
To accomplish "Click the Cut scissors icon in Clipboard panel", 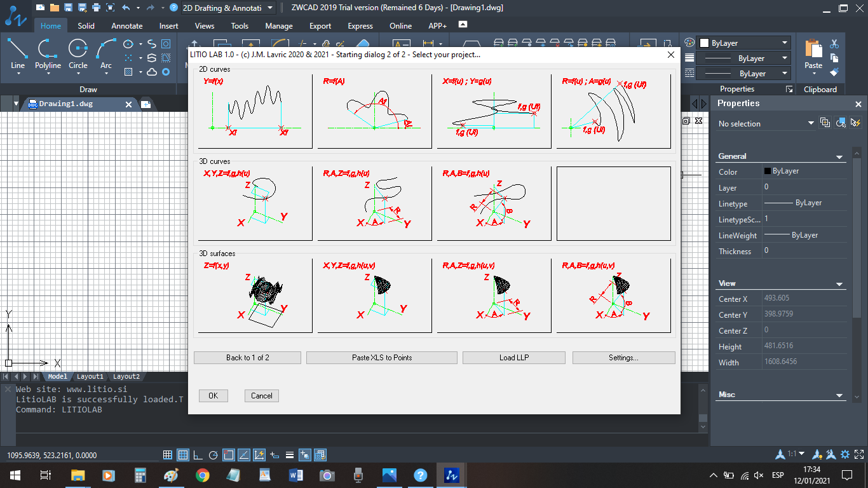I will pos(834,44).
